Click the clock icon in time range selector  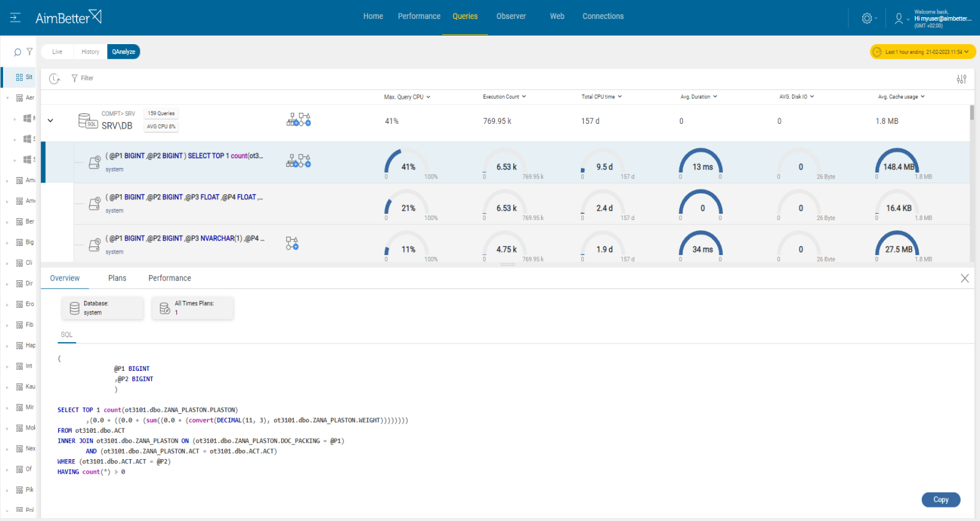click(877, 52)
